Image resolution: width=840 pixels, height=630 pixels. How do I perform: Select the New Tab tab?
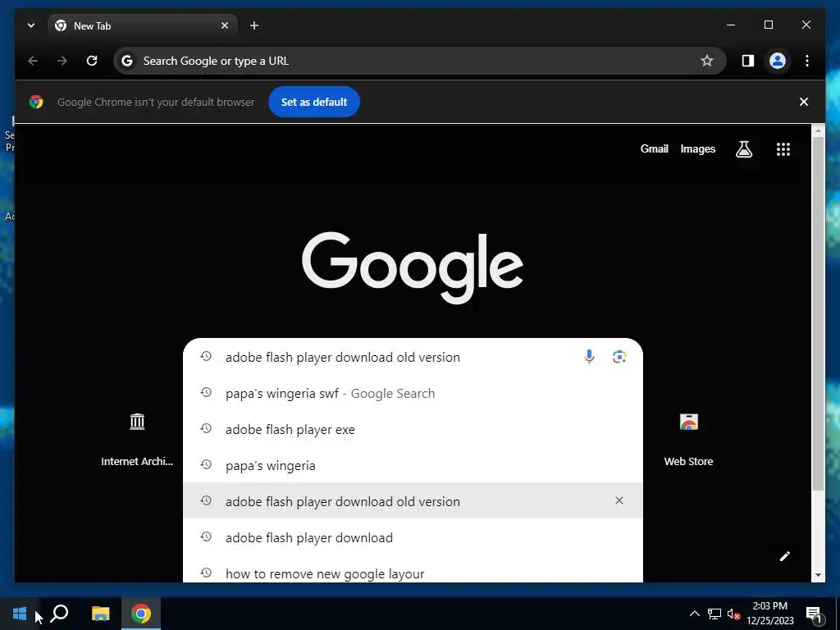[x=143, y=25]
